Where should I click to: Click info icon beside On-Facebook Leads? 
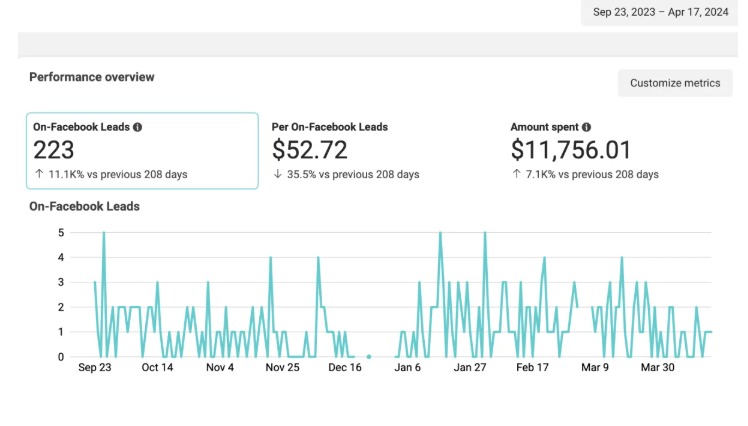pyautogui.click(x=137, y=127)
